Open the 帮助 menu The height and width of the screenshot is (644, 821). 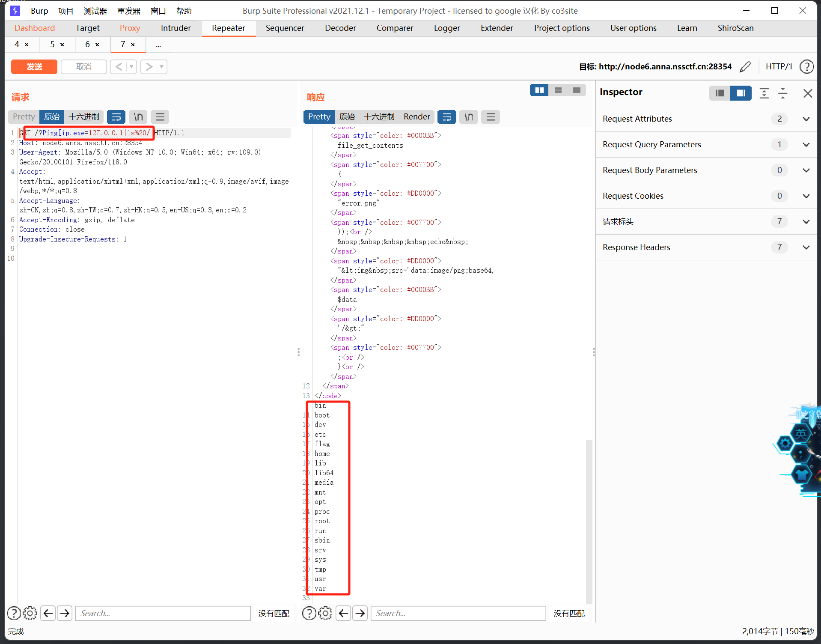184,11
